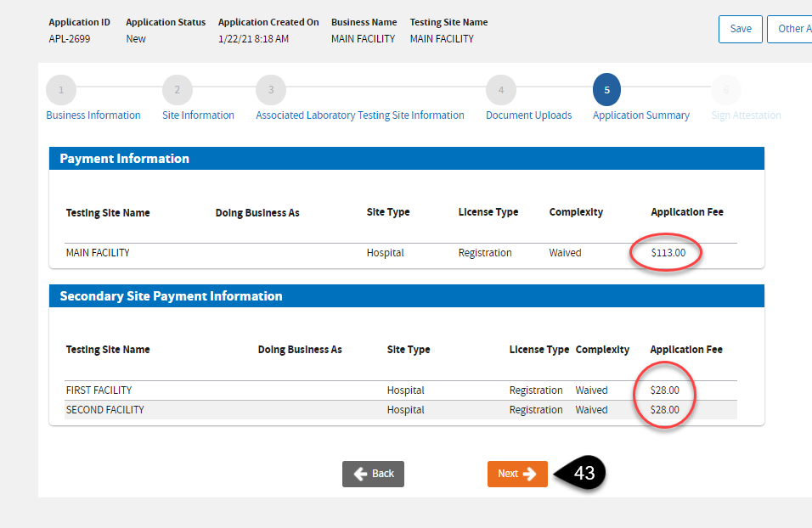Go to Site Information step
Screen dimensions: 812x528
[x=198, y=115]
